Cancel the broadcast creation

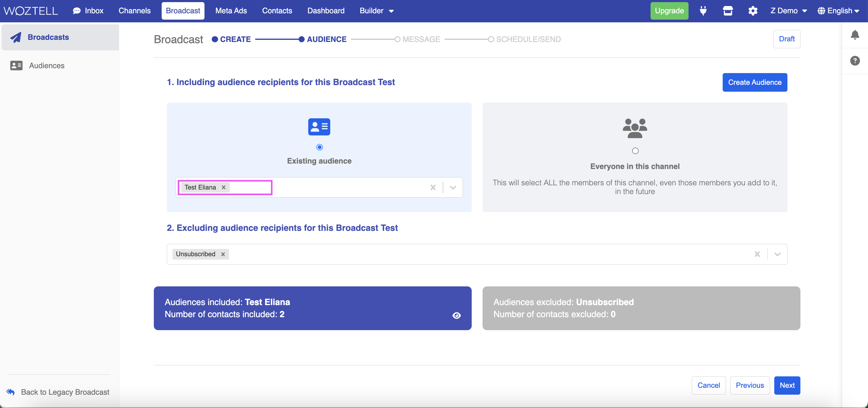(x=709, y=385)
